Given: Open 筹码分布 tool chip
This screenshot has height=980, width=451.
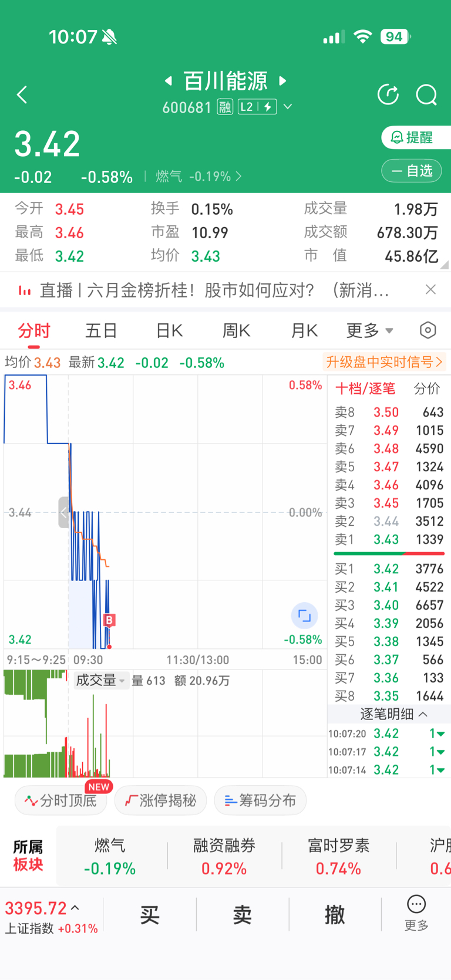Looking at the screenshot, I should click(260, 800).
